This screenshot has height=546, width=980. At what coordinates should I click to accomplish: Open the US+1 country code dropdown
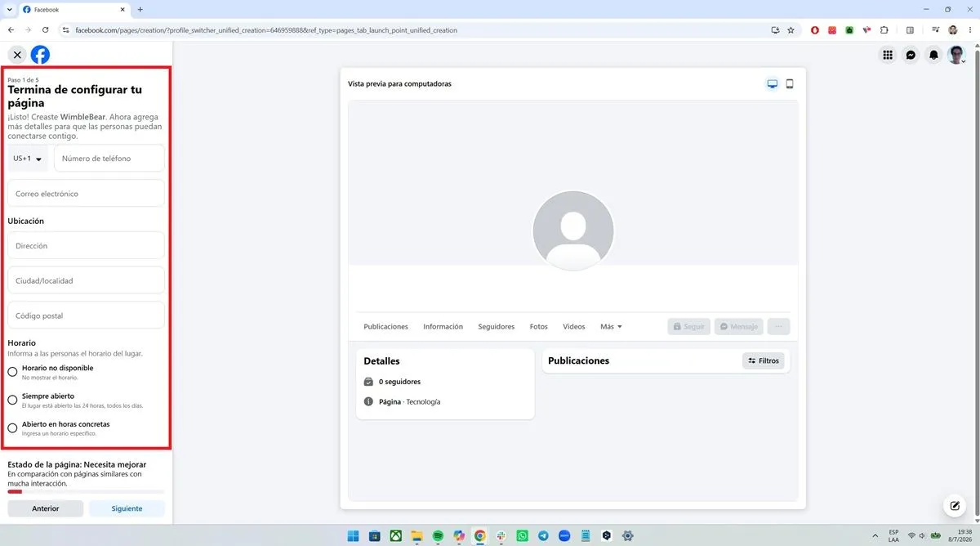pyautogui.click(x=28, y=159)
